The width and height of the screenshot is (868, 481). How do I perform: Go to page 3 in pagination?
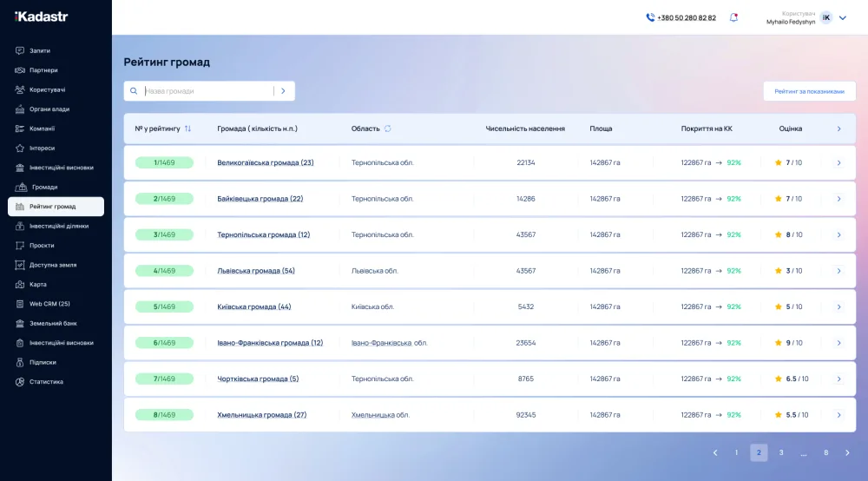pos(781,452)
